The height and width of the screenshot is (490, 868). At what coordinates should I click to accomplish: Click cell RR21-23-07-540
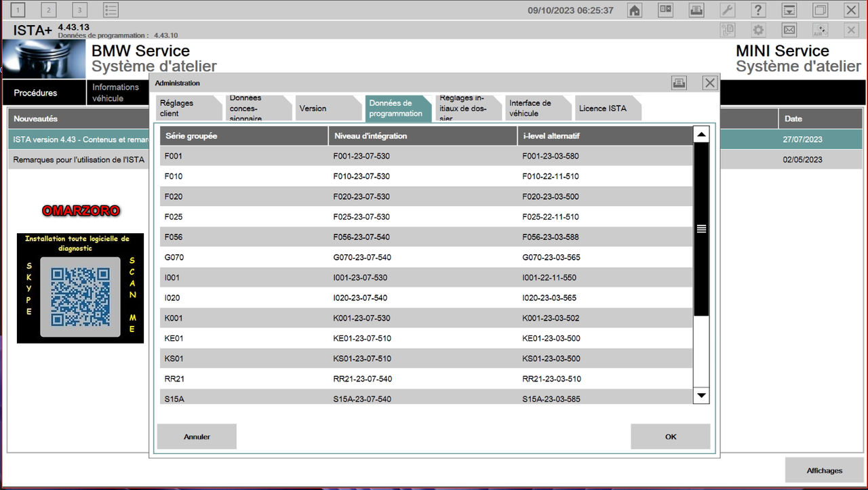(363, 379)
